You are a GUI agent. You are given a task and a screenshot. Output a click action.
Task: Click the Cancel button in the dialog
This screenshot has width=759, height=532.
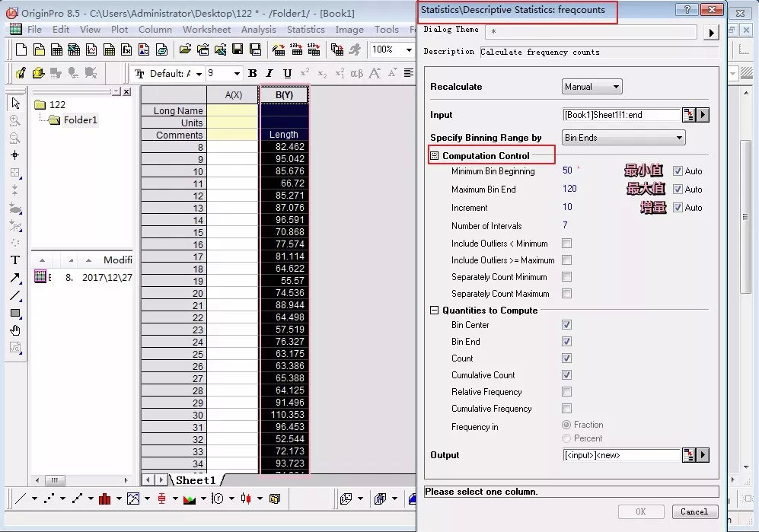[694, 511]
